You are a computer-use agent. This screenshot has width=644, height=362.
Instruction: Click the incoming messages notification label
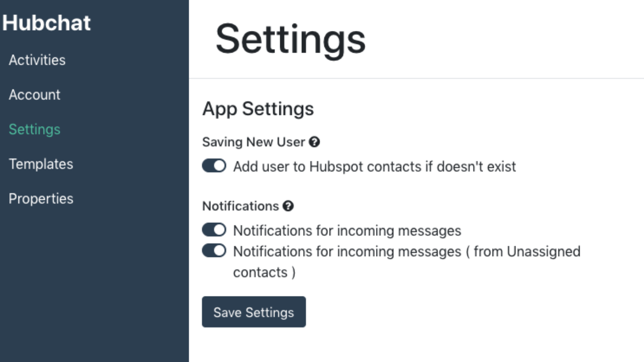(x=347, y=230)
